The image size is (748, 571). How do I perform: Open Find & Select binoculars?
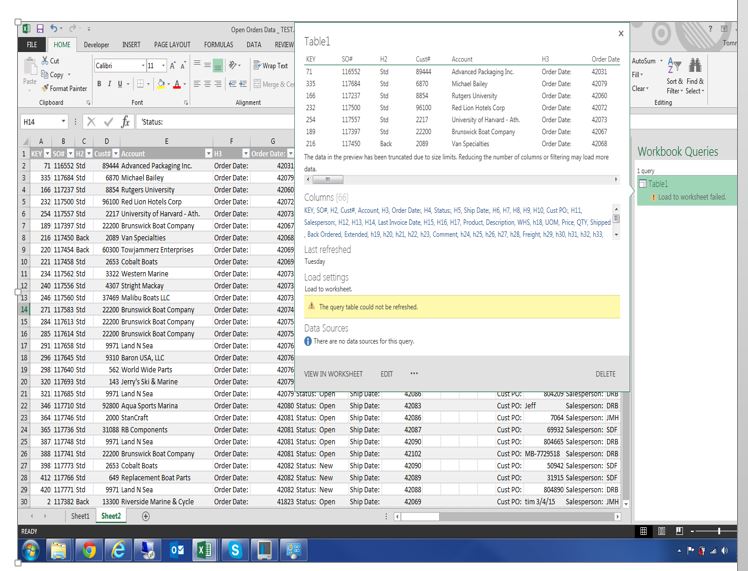(x=695, y=75)
